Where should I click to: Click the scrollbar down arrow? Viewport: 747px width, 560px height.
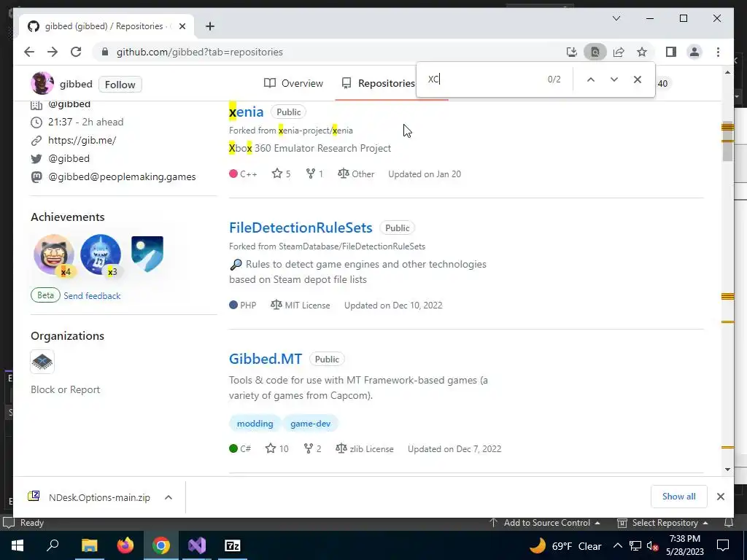(727, 470)
